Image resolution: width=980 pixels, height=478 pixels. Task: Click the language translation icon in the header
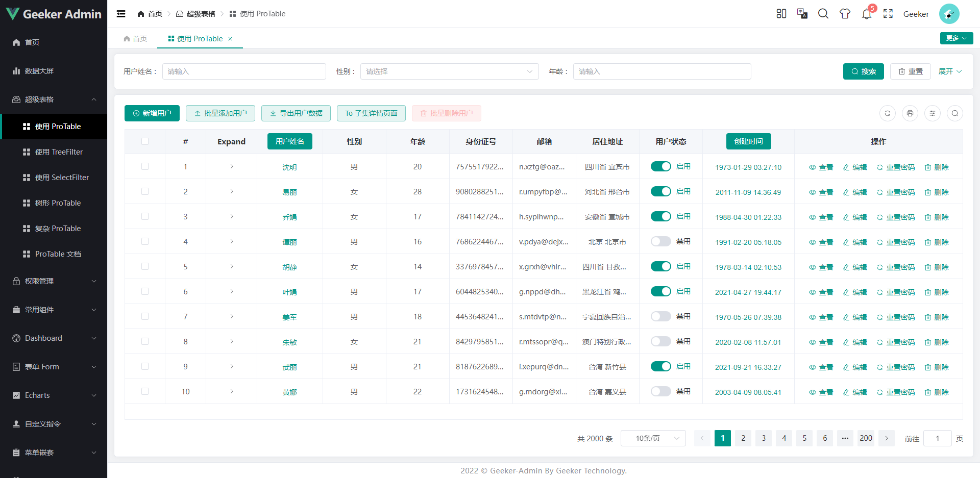click(x=802, y=14)
